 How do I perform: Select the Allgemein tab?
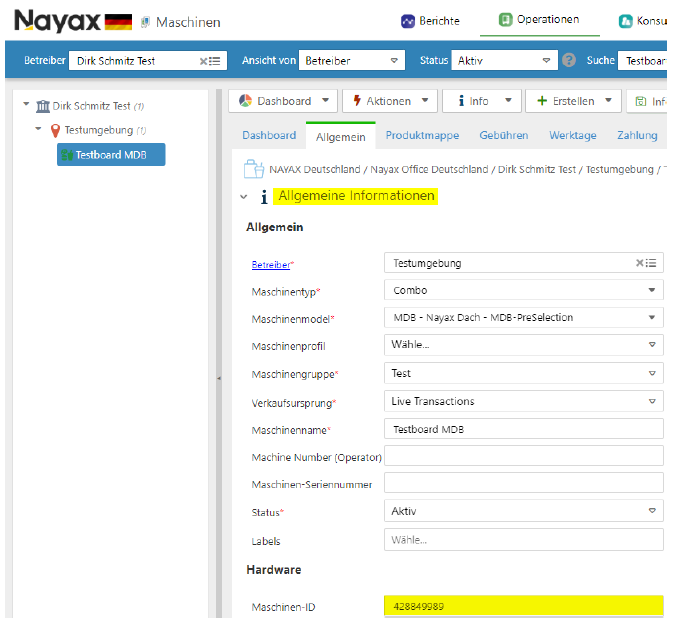tap(340, 137)
